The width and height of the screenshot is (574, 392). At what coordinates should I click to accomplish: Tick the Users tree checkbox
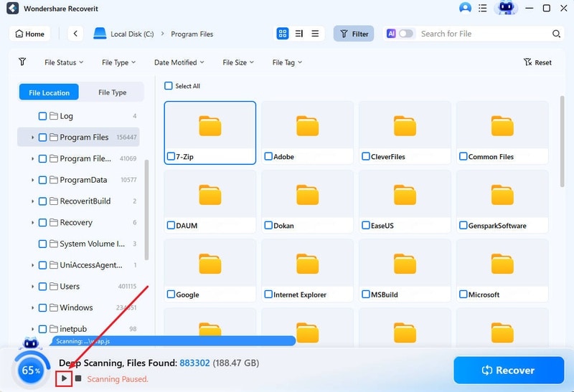click(x=42, y=287)
